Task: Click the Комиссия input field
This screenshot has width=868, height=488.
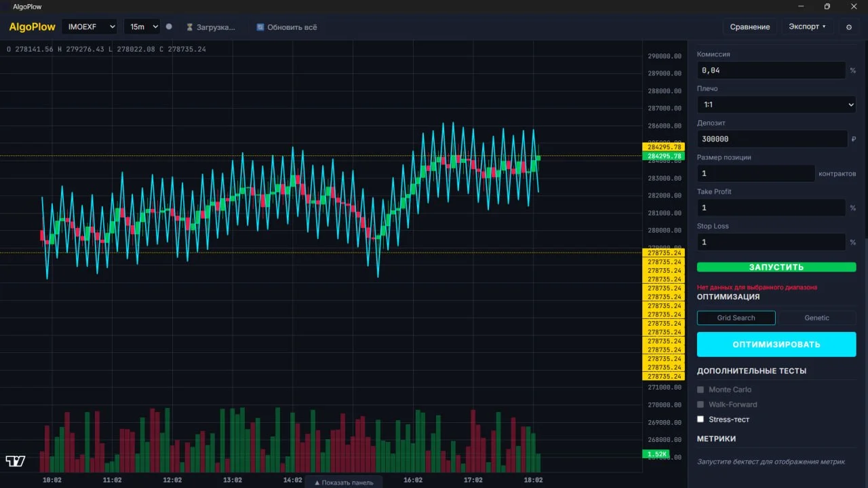Action: pos(772,71)
